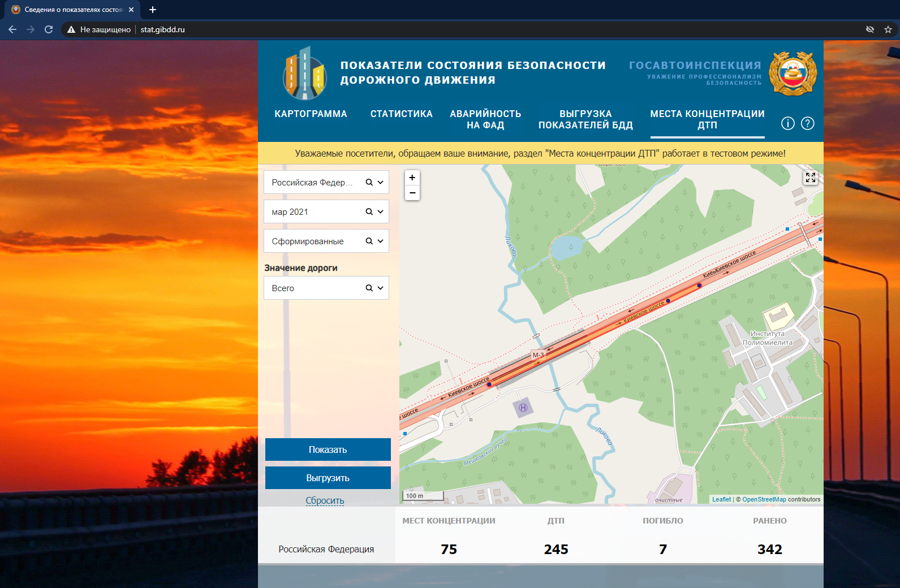Zoom in on the map
This screenshot has height=588, width=900.
pyautogui.click(x=412, y=178)
